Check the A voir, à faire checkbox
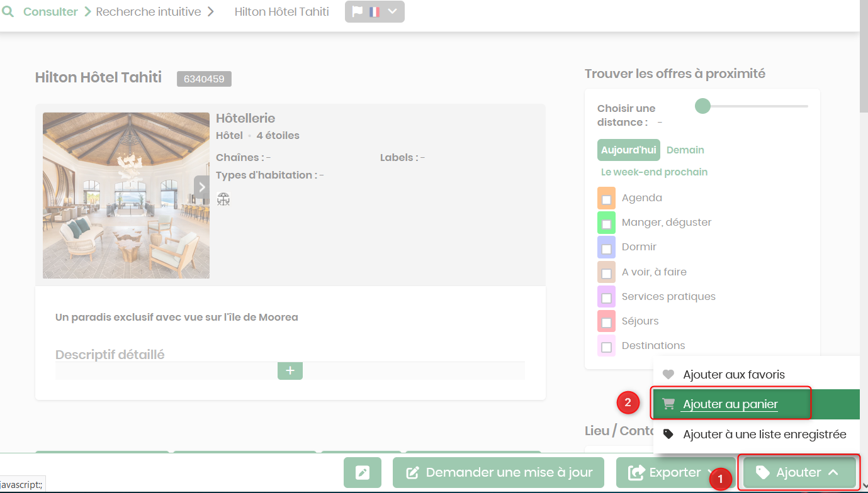The width and height of the screenshot is (868, 493). [606, 274]
